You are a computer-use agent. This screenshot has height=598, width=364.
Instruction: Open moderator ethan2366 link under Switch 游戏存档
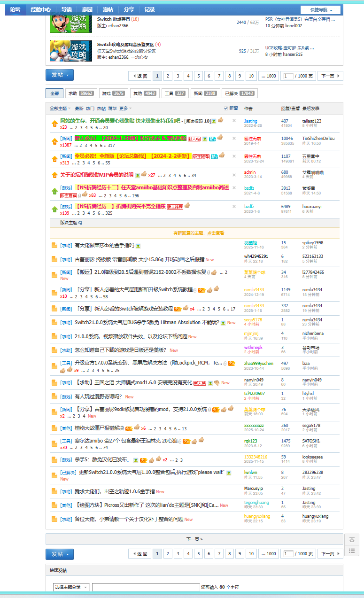(118, 26)
